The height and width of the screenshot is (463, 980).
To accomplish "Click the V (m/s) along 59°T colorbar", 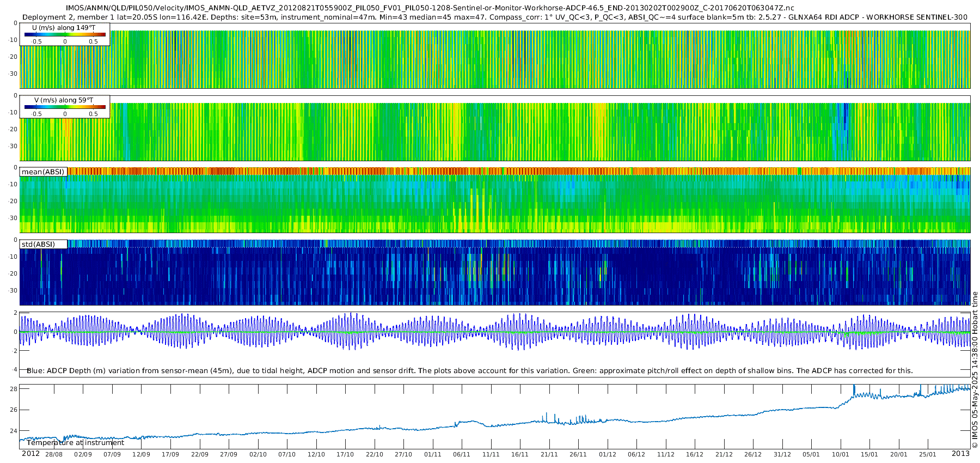I will pos(65,107).
